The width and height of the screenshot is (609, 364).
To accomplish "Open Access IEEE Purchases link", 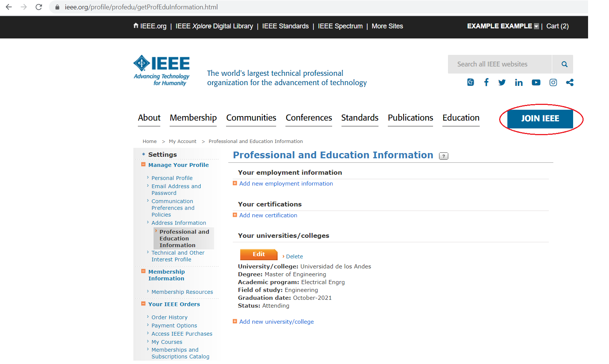I will point(182,334).
